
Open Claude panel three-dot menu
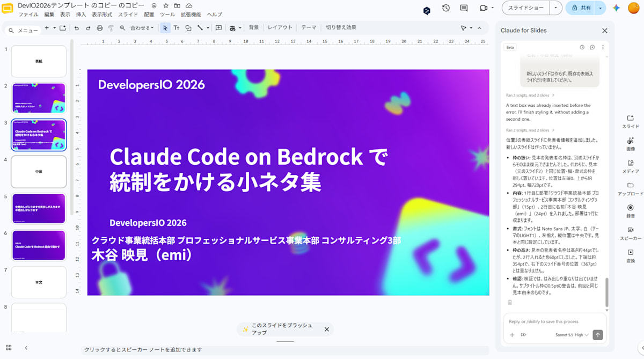[x=602, y=47]
